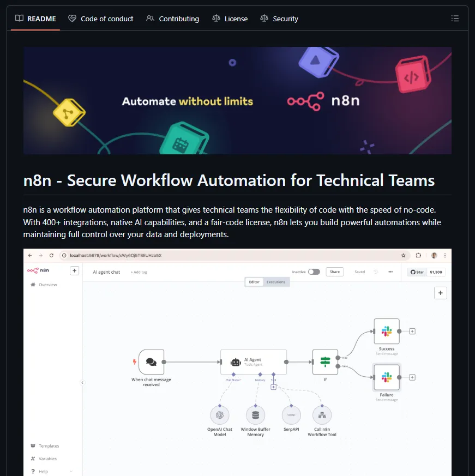Select the Editor view toggle

(254, 282)
